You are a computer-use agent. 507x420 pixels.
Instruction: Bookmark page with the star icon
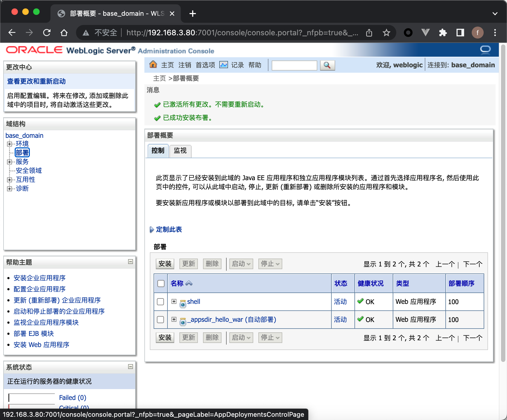[386, 33]
